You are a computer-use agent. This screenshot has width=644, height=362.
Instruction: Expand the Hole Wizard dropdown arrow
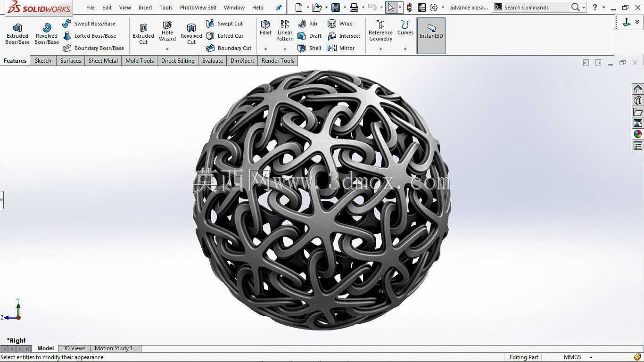pyautogui.click(x=167, y=49)
